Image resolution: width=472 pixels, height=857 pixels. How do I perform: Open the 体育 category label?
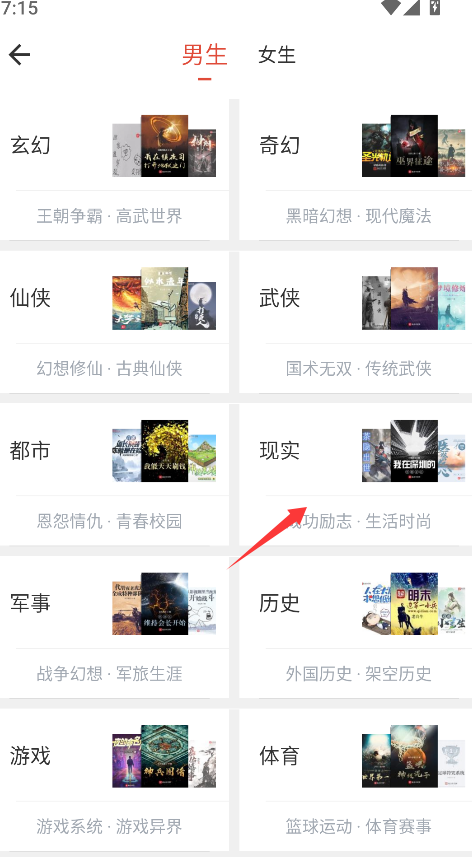(x=279, y=756)
